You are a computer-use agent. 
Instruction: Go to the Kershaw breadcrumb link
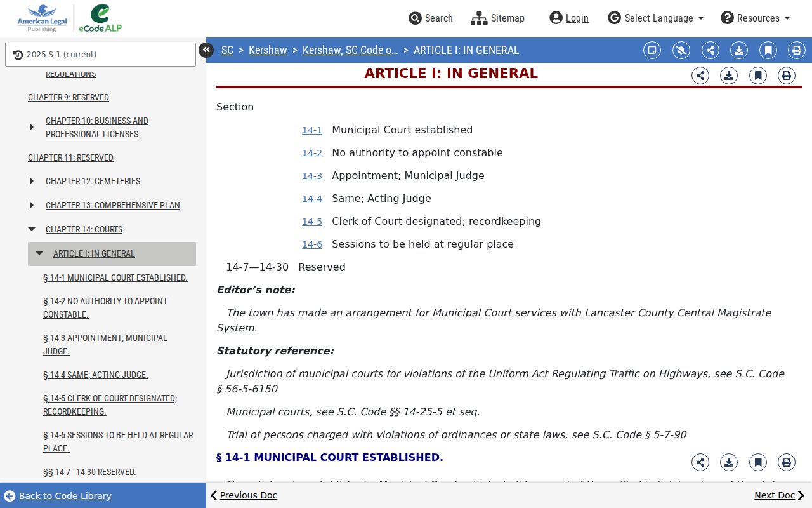268,50
